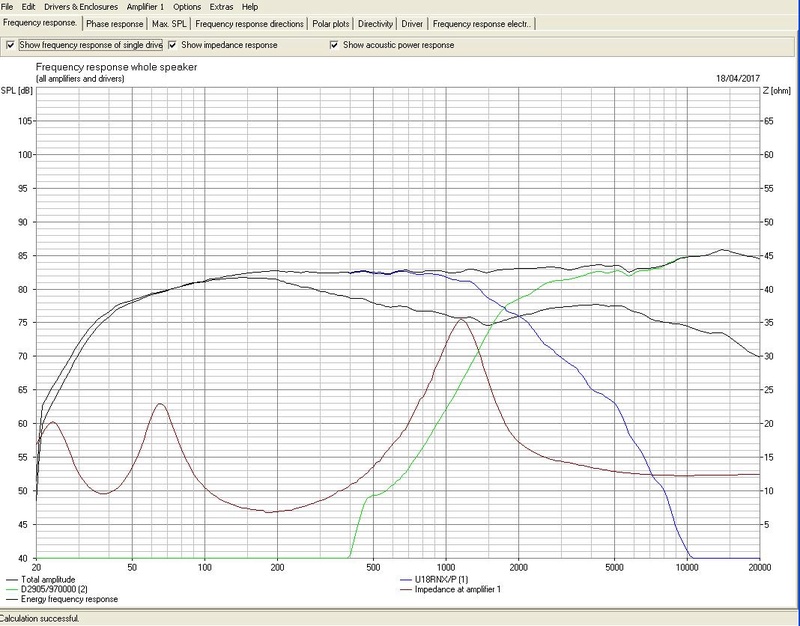Open the Directivity tab

(x=375, y=23)
